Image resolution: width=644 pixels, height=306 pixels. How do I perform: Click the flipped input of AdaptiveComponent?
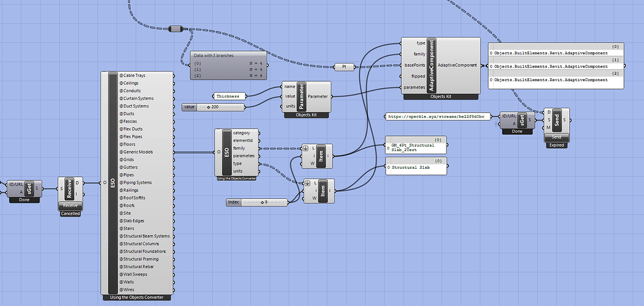[x=418, y=76]
